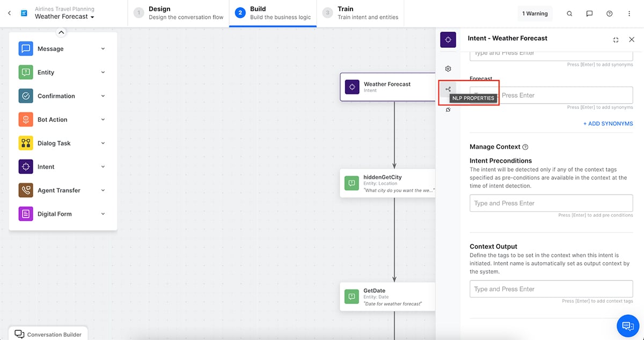
Task: Click the Intent Preconditions input field
Action: [x=551, y=203]
